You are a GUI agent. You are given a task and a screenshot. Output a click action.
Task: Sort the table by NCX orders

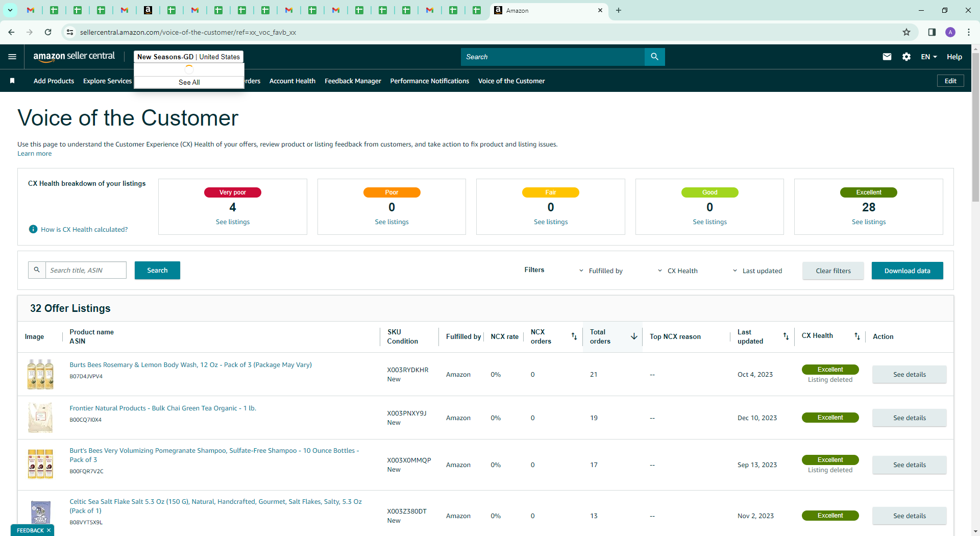coord(574,336)
